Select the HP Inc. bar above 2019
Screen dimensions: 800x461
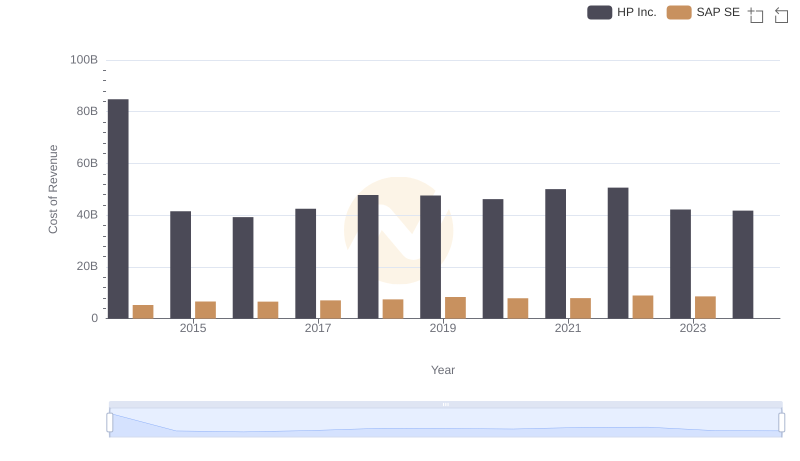[x=431, y=257]
